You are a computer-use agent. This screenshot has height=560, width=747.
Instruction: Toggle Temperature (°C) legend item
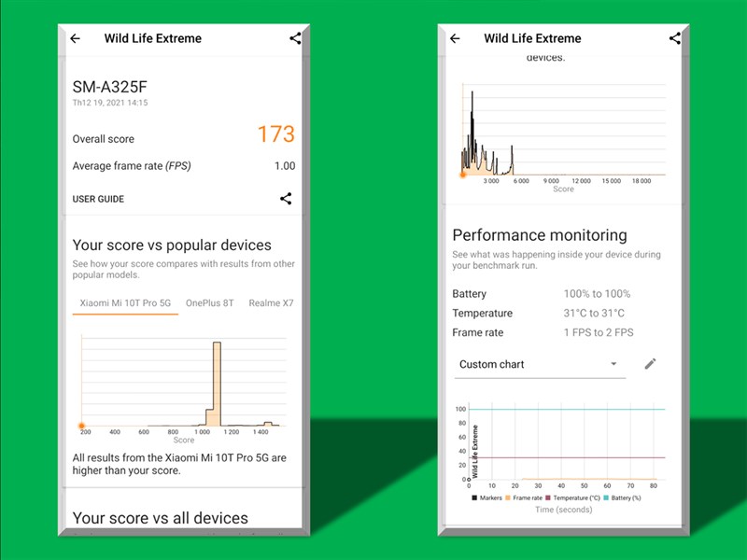click(572, 498)
